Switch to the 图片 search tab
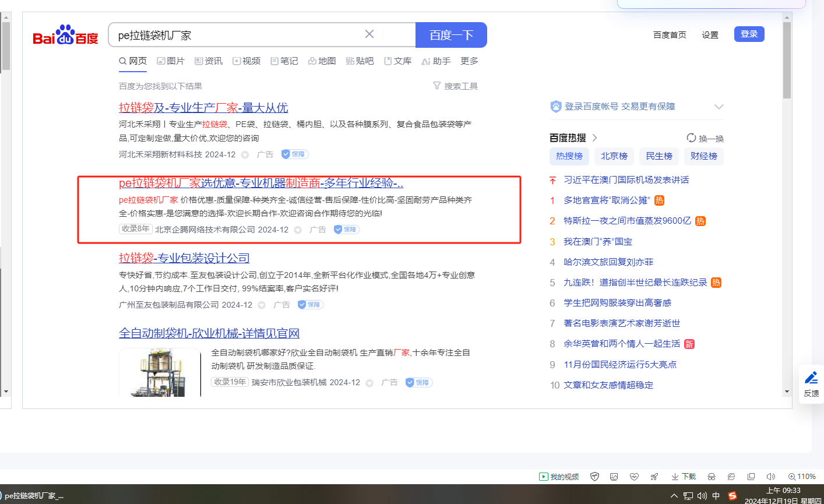Viewport: 824px width, 504px height. (x=170, y=61)
